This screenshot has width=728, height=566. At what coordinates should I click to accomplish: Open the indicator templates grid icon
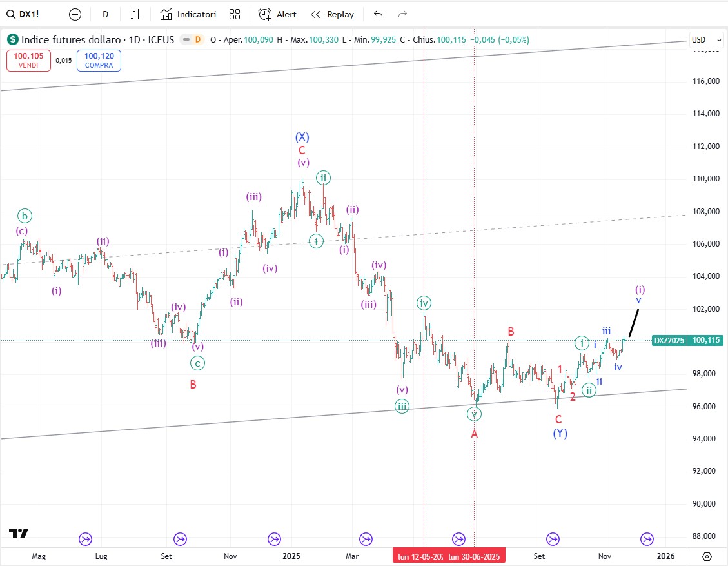click(235, 14)
